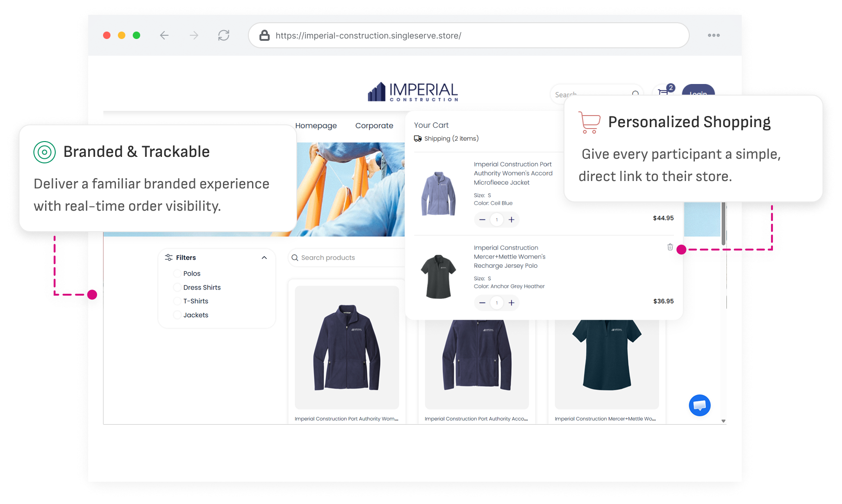Click the shipping truck icon in cart
The image size is (842, 504).
(418, 138)
